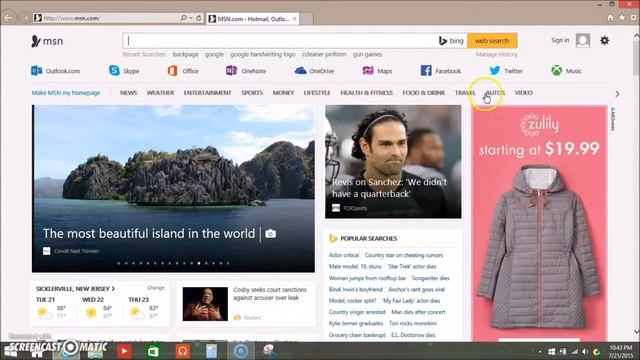Open the most beautiful island story image
This screenshot has width=640, height=360.
(173, 189)
